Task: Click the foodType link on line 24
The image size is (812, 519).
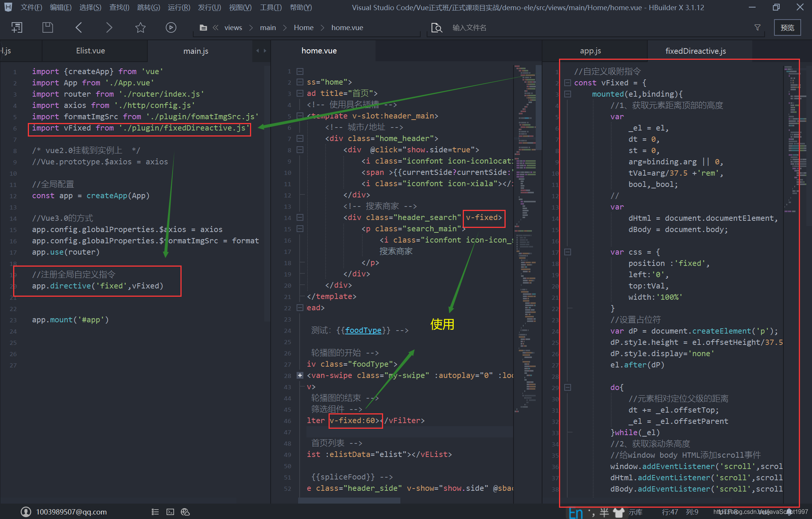Action: coord(363,330)
